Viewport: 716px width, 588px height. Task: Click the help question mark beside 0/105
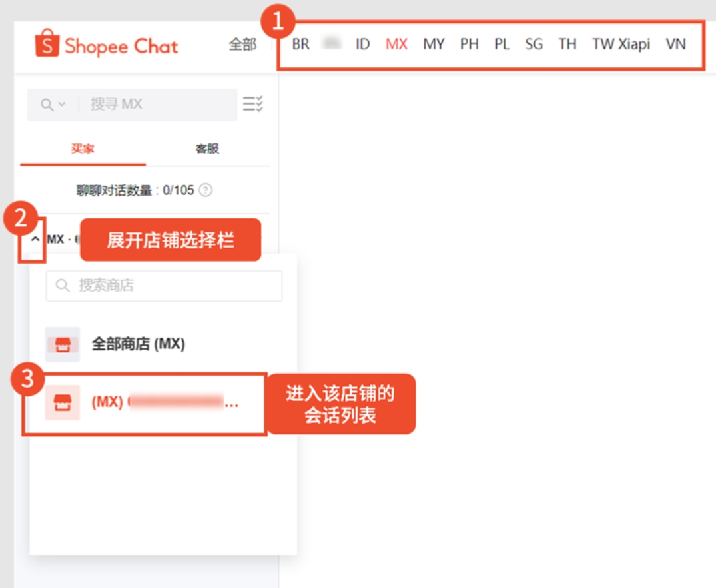click(204, 190)
